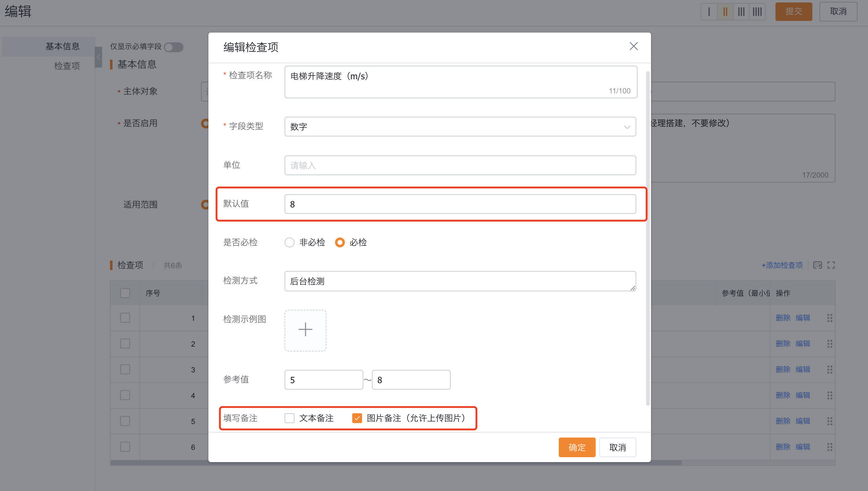The width and height of the screenshot is (868, 491).
Task: Open the column settings icon beside 添加检查项
Action: coord(818,265)
